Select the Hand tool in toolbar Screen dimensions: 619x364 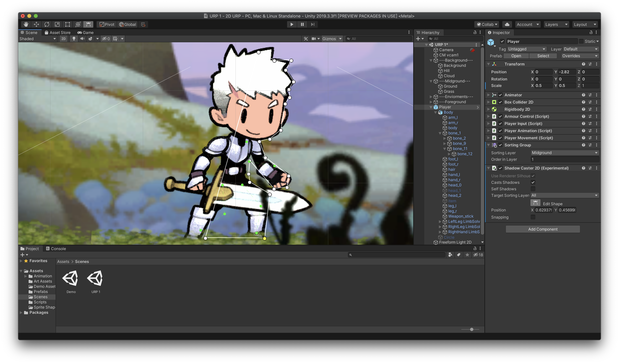click(x=26, y=24)
